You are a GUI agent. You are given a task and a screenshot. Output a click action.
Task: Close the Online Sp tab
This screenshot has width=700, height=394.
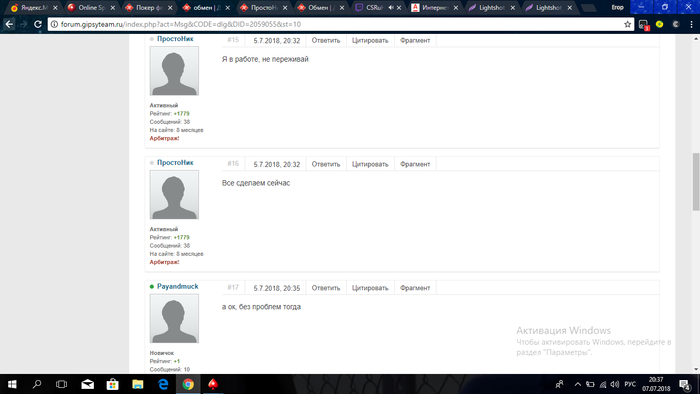click(112, 8)
